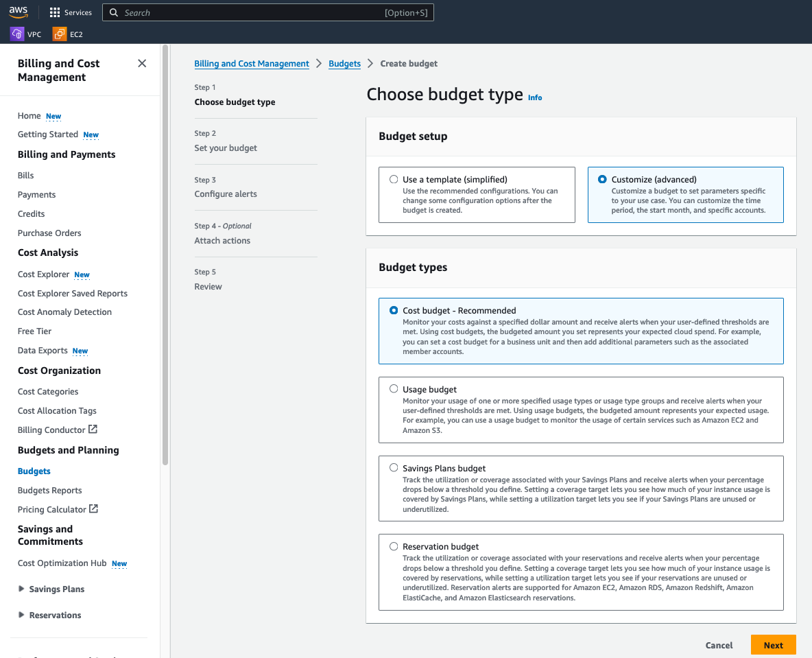Expand Savings Plans in sidebar

(21, 589)
